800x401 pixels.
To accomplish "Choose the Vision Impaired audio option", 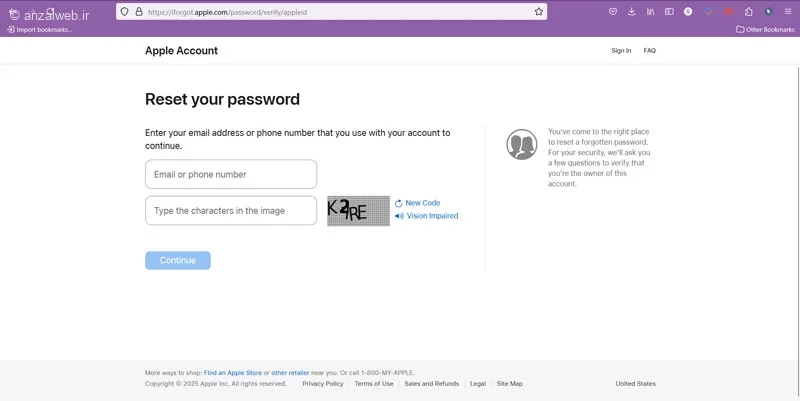I will [x=432, y=216].
